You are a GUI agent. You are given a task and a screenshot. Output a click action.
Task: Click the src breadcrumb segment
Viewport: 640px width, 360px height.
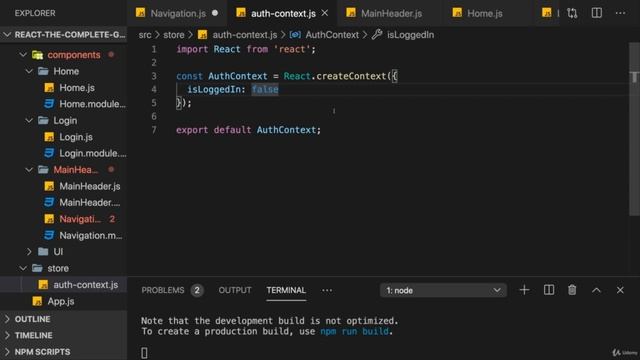click(x=145, y=35)
